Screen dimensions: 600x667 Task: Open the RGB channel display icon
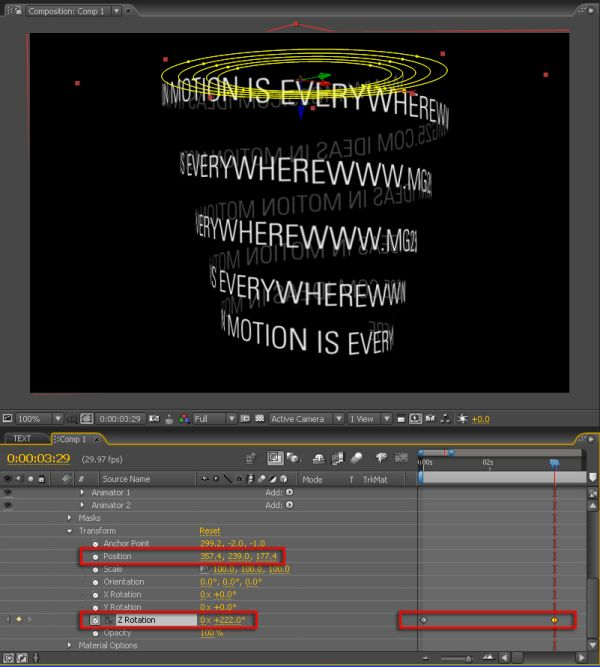click(x=184, y=419)
